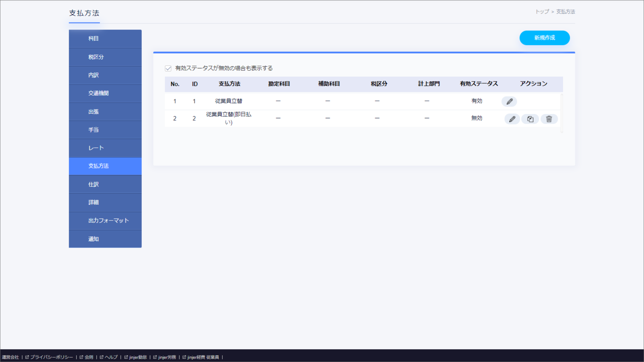Image resolution: width=644 pixels, height=362 pixels.
Task: Edit the 従業員立替(即日払い) row pencil icon
Action: click(512, 119)
